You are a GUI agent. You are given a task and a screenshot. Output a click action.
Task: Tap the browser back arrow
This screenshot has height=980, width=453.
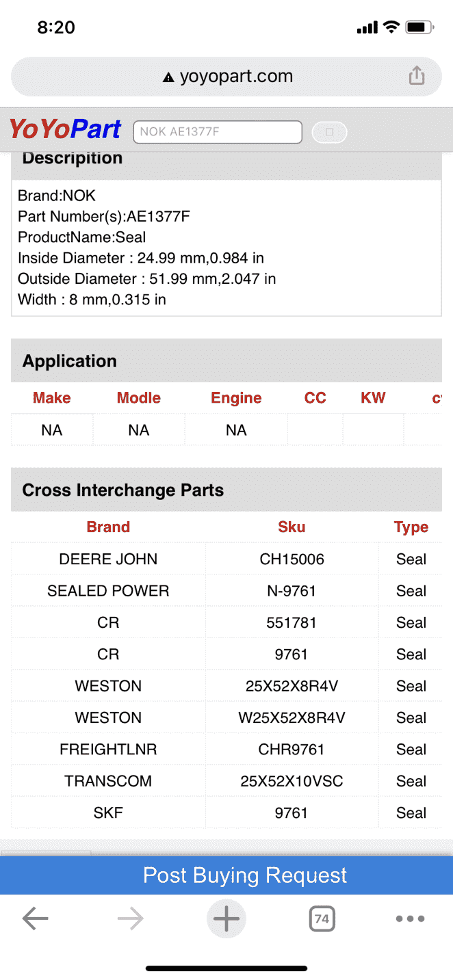tap(35, 919)
